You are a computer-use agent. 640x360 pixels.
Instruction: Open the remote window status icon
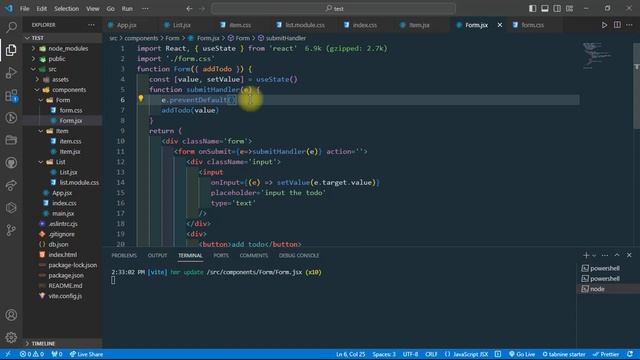pos(8,354)
